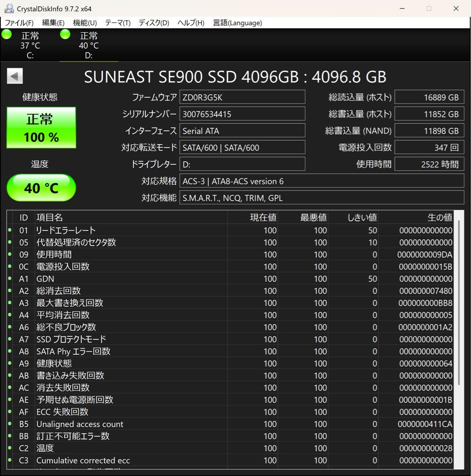The width and height of the screenshot is (471, 476).
Task: Open the 機能(U) menu
Action: (x=85, y=23)
